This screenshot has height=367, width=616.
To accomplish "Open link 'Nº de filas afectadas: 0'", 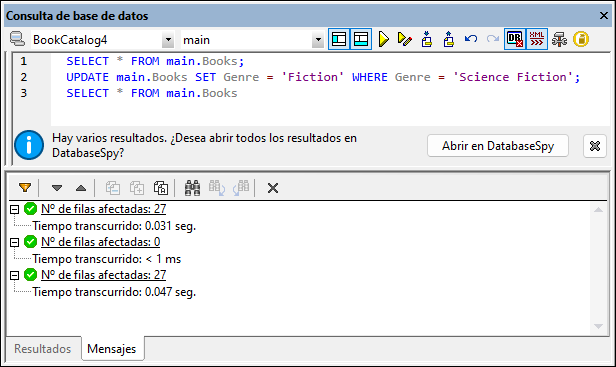I will pos(101,242).
